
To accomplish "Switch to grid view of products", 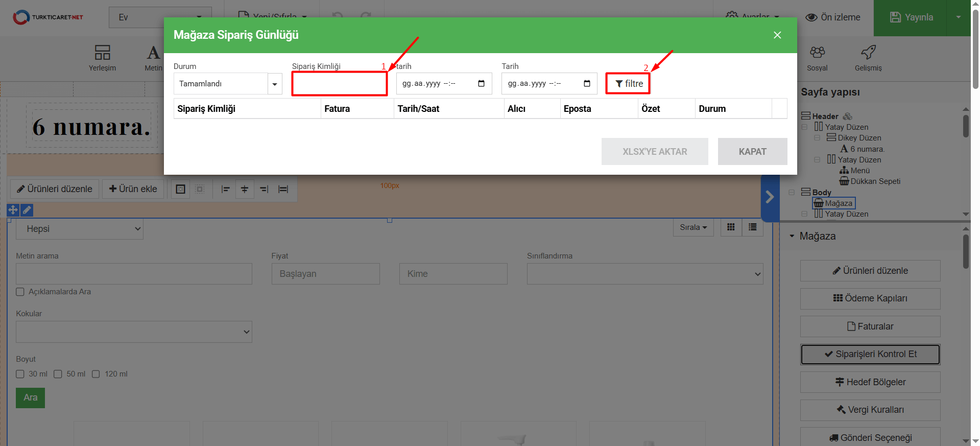I will tap(731, 227).
